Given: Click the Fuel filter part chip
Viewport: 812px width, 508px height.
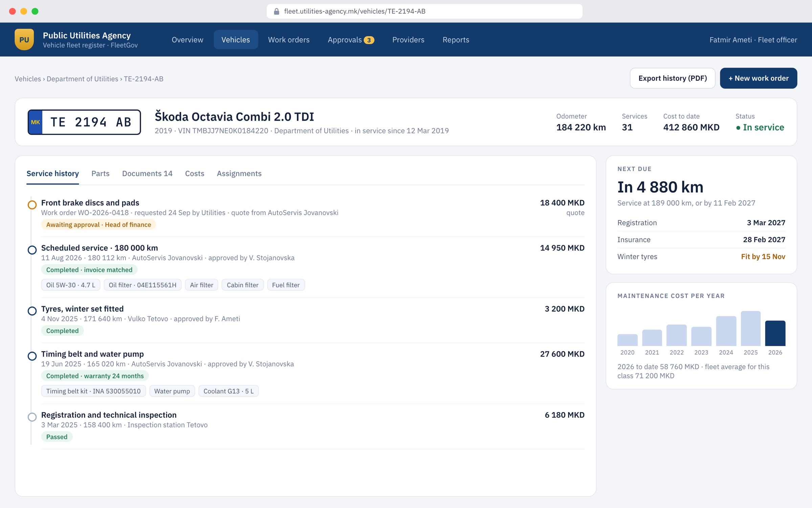Looking at the screenshot, I should (x=286, y=285).
